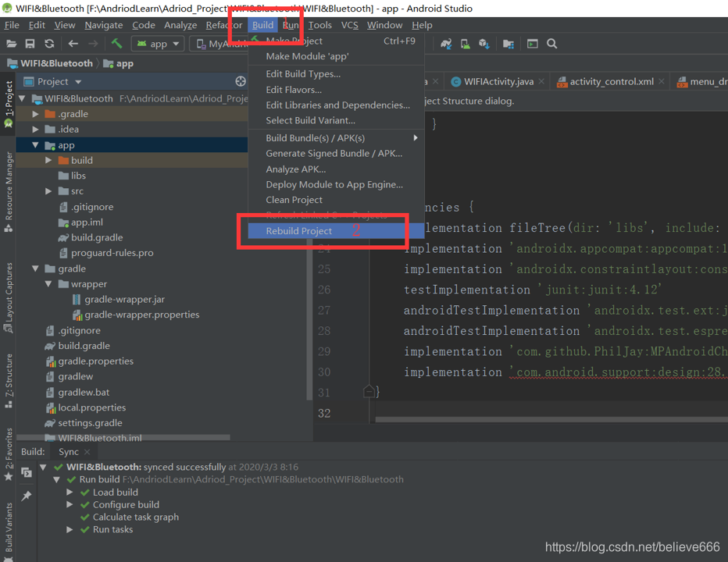Click the Search Everywhere magnifier icon
Image resolution: width=728 pixels, height=562 pixels.
(x=552, y=44)
